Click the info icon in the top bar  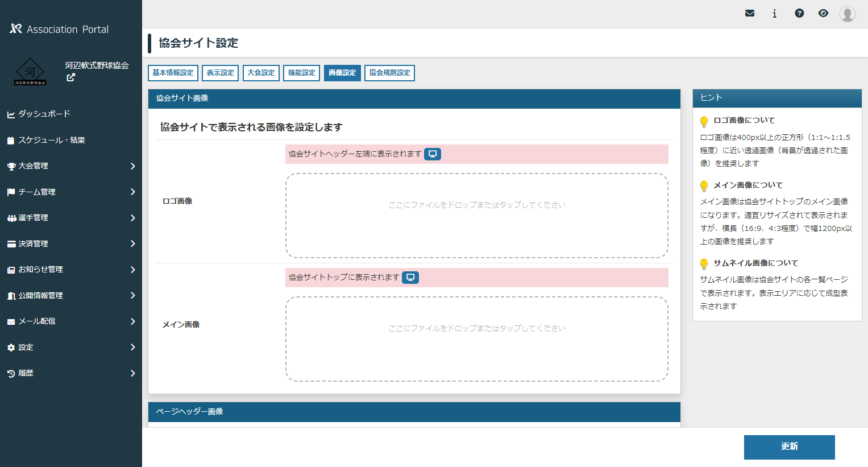pyautogui.click(x=774, y=13)
